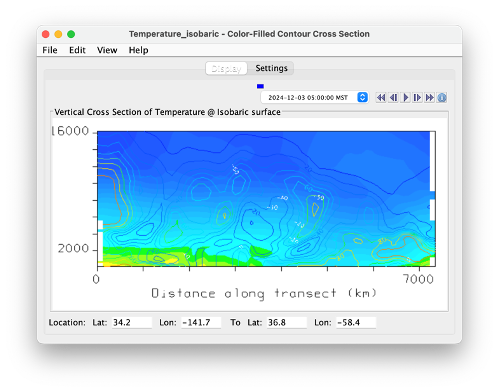Click the starting Lon field -141.7
Screen dimensions: 498x392
point(201,323)
